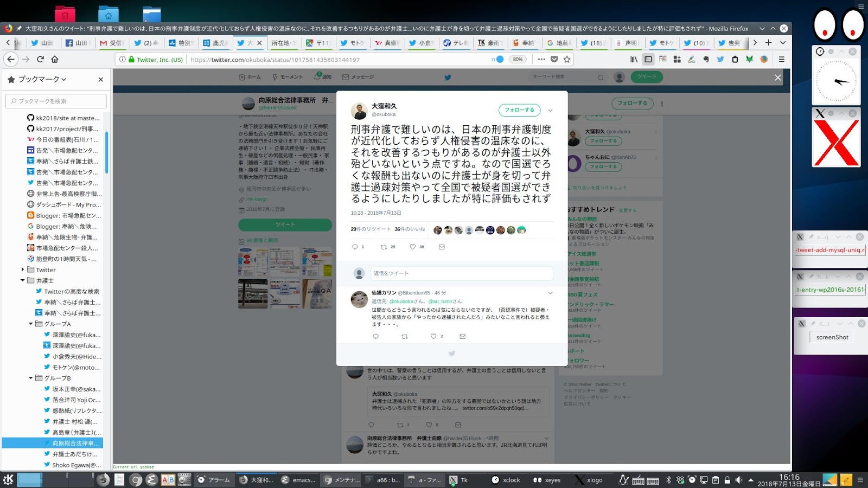Open the Firefox Home page button
Screen dimensions: 868x488
coord(55,59)
